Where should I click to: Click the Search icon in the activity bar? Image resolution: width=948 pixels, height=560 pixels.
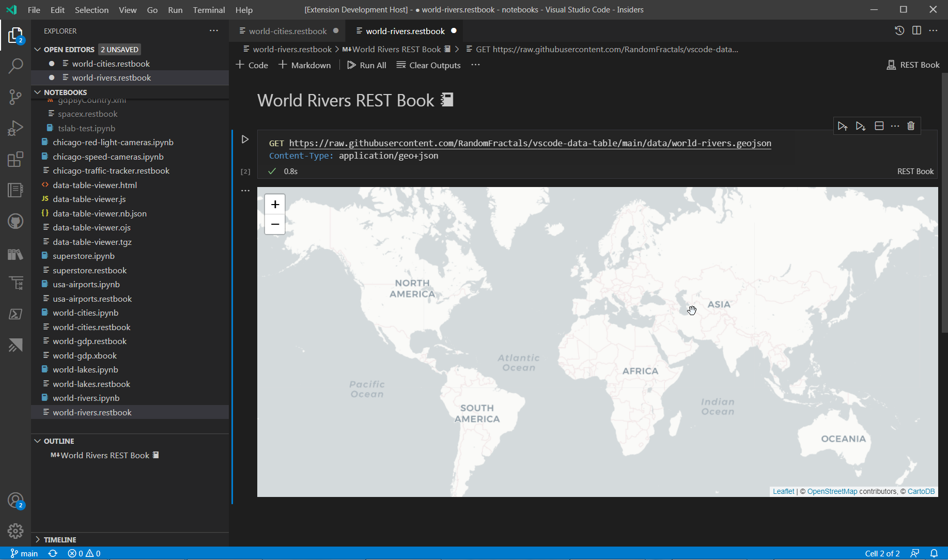click(x=15, y=66)
